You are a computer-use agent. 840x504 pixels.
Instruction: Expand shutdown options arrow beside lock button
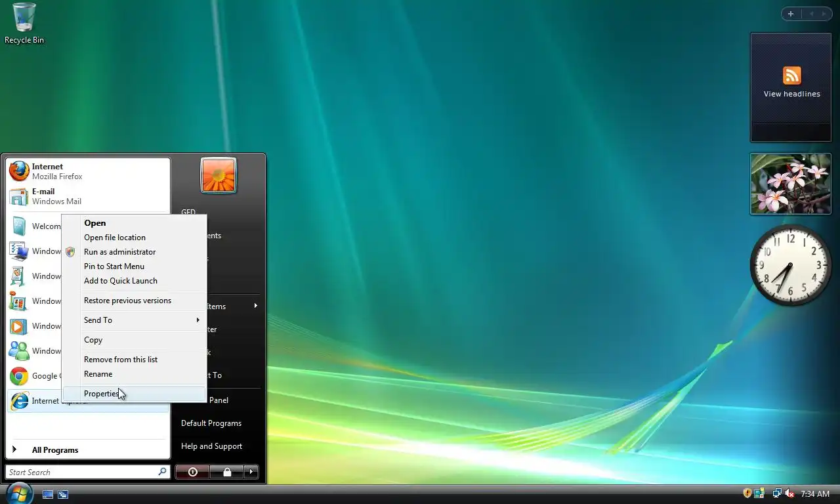[x=251, y=472]
